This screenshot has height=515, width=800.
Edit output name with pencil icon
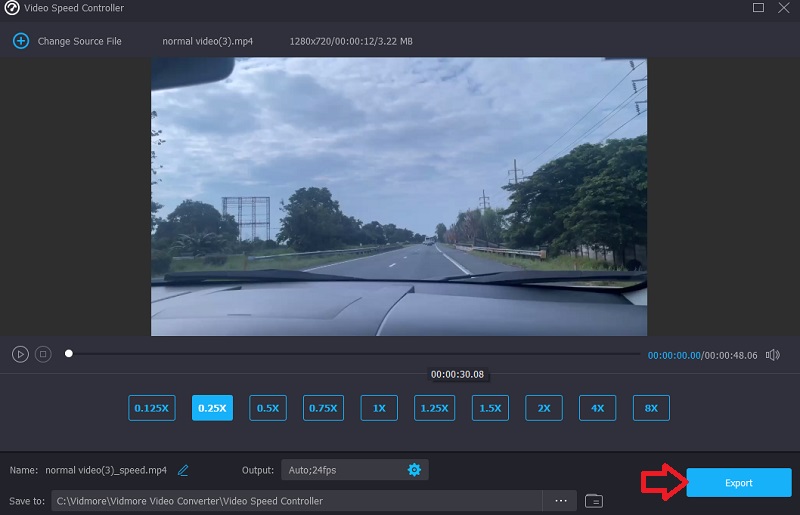[183, 470]
